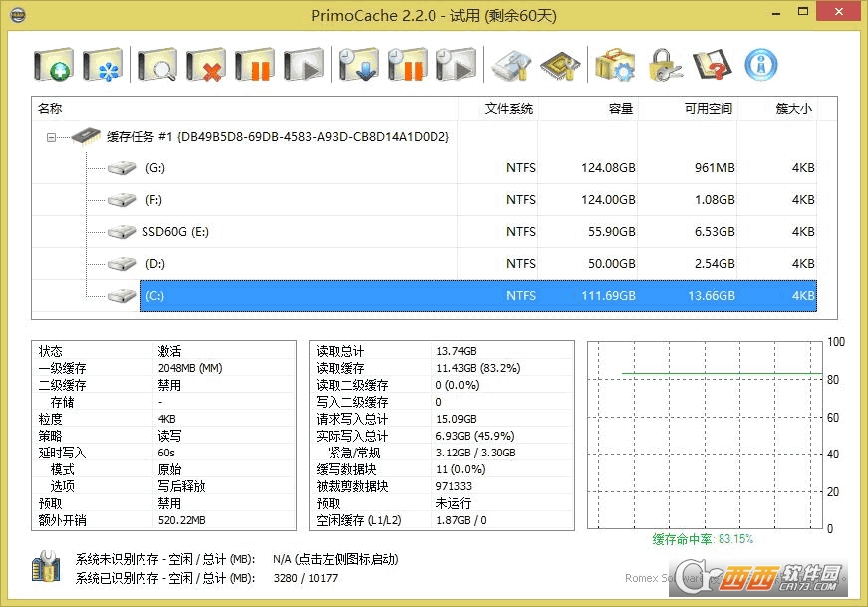This screenshot has width=868, height=607.
Task: Click the blue About info icon
Action: pos(761,65)
